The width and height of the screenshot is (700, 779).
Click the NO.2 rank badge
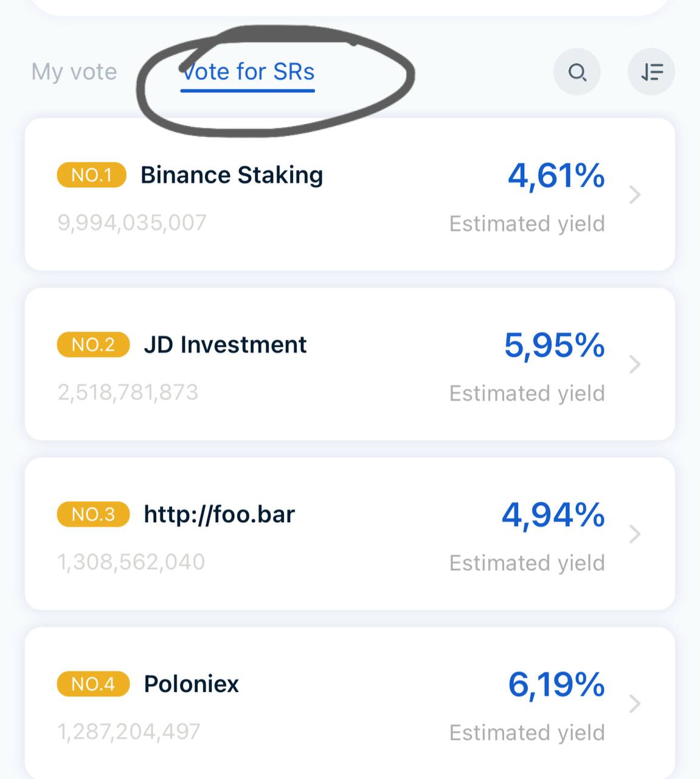tap(93, 344)
